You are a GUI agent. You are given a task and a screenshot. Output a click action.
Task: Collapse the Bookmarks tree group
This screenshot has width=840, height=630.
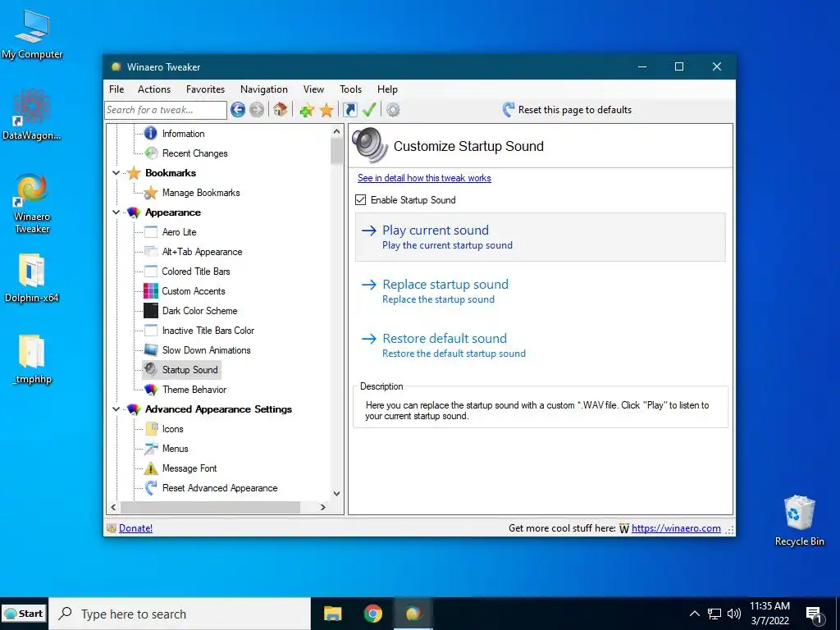pos(116,173)
